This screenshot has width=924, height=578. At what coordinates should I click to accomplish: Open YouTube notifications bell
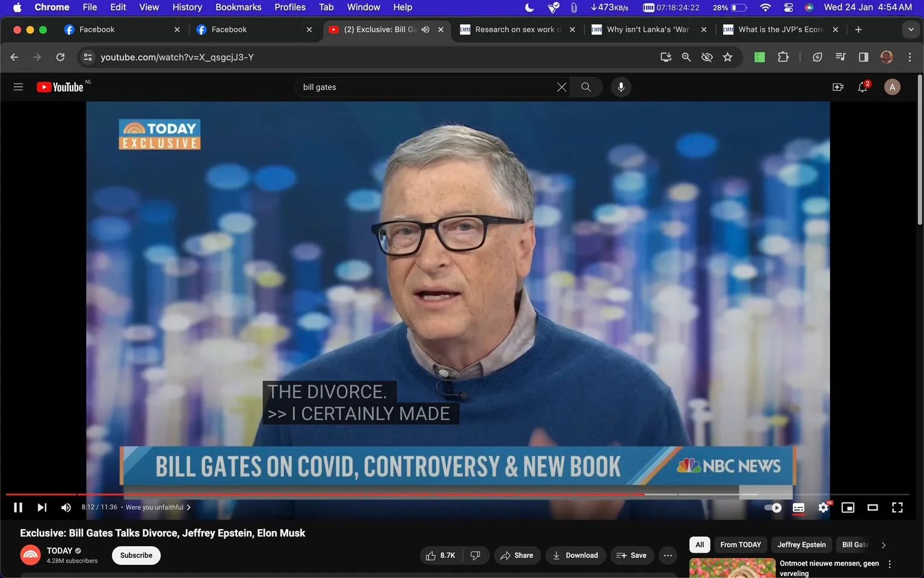pyautogui.click(x=863, y=87)
